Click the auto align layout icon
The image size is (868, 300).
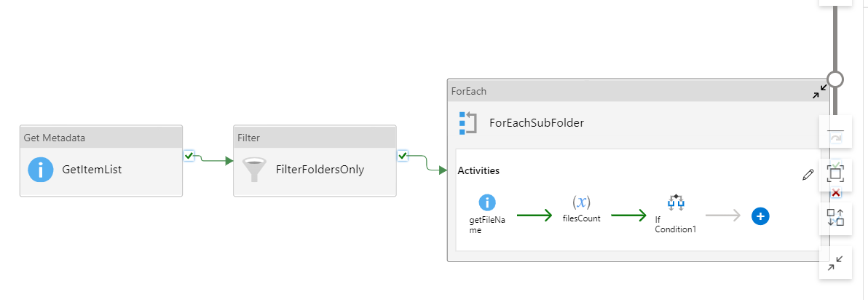coord(835,217)
